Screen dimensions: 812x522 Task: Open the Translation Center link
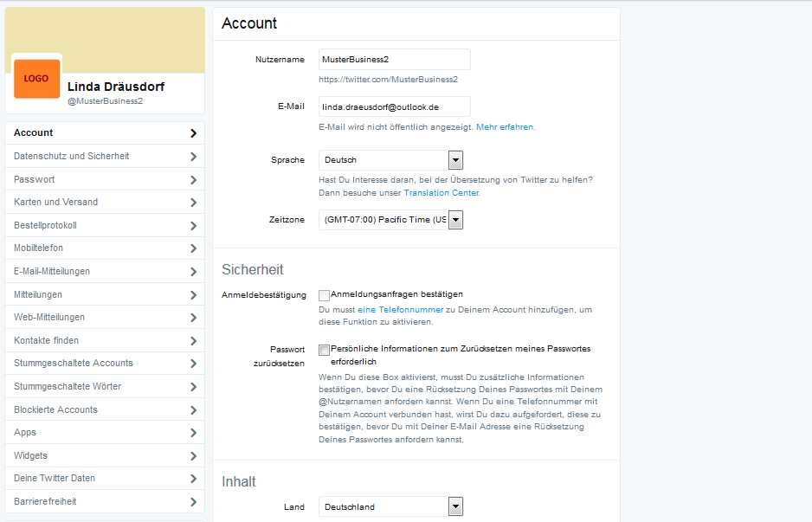point(441,193)
